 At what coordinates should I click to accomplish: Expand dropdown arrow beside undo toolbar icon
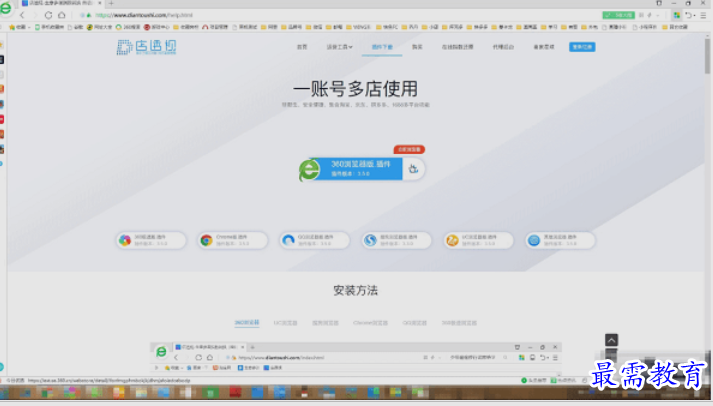tap(694, 15)
